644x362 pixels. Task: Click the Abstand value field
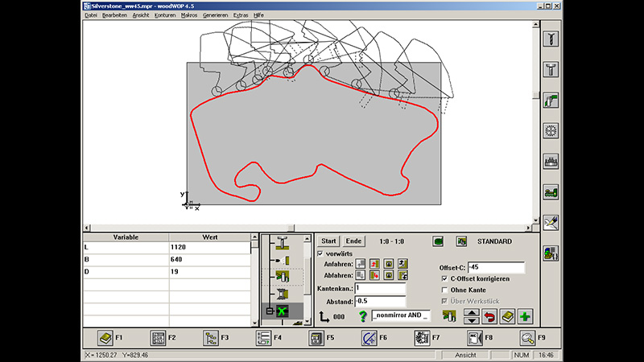click(379, 301)
